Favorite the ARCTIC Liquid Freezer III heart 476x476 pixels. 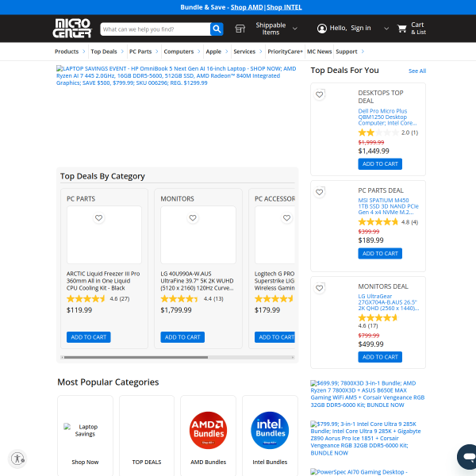98,218
